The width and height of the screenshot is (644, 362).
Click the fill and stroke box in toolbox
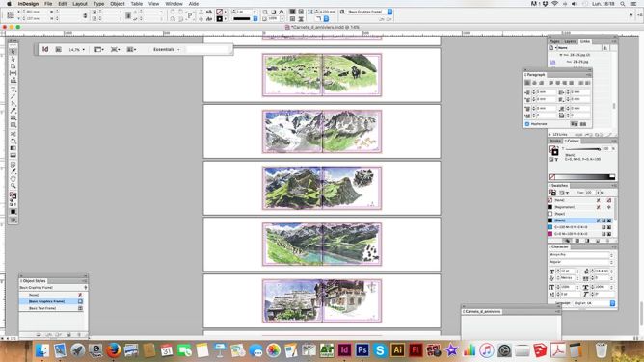click(x=13, y=195)
